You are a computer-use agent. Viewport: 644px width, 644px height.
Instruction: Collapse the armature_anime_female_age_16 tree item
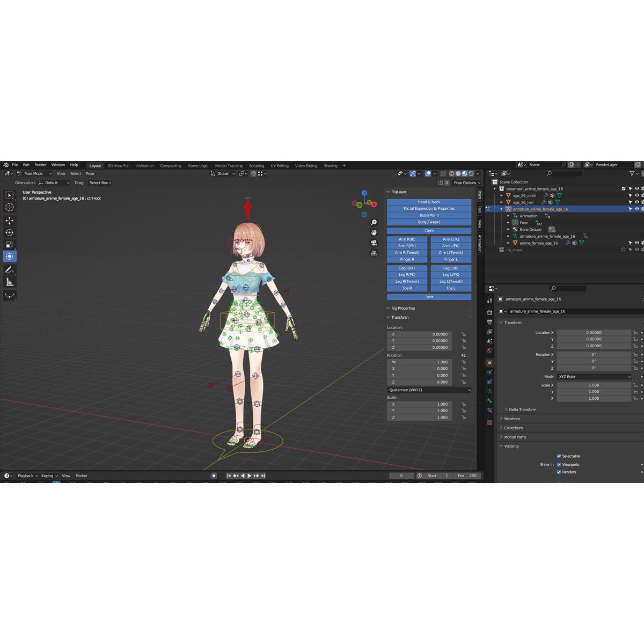pyautogui.click(x=501, y=209)
